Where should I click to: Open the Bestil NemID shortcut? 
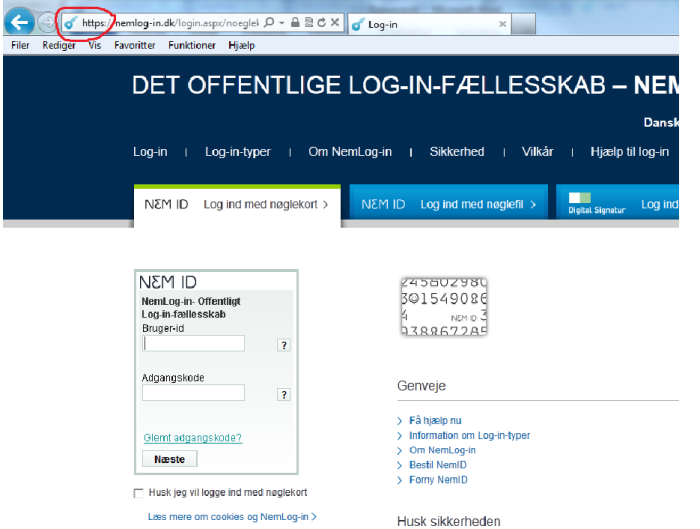[438, 465]
